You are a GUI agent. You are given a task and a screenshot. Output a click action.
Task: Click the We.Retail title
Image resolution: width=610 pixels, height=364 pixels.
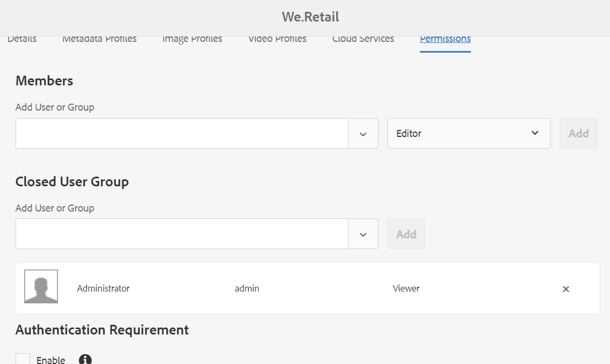[310, 17]
